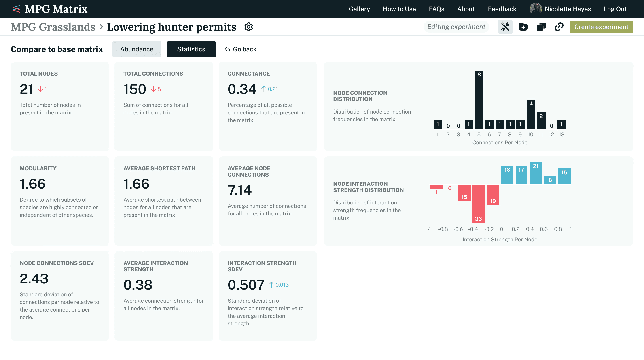
Task: Open the Gallery page
Action: coord(359,9)
